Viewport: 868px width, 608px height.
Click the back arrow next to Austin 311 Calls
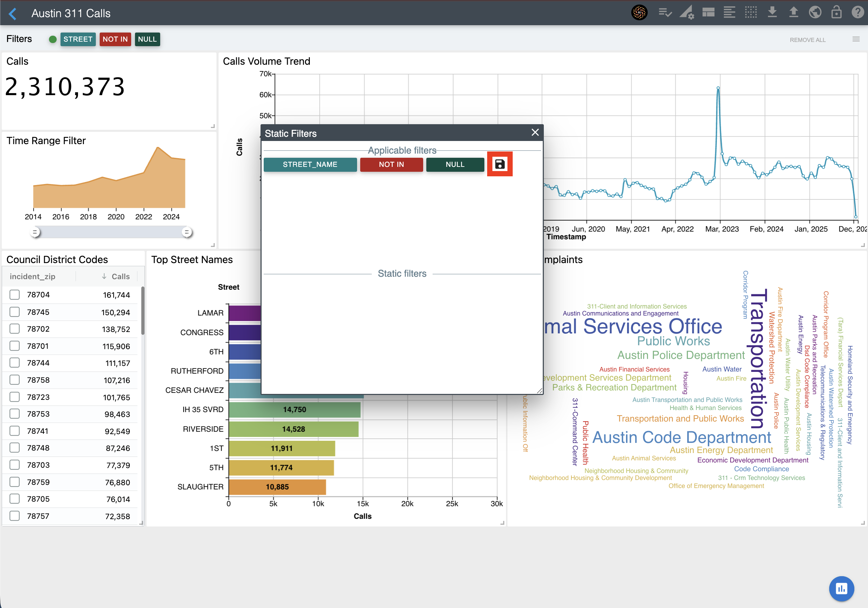(x=13, y=14)
